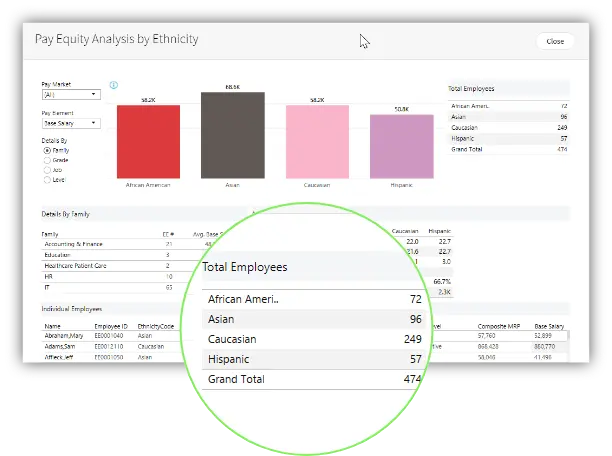Screen dimensions: 612x456
Task: Choose the Grade radio option
Action: (47, 160)
